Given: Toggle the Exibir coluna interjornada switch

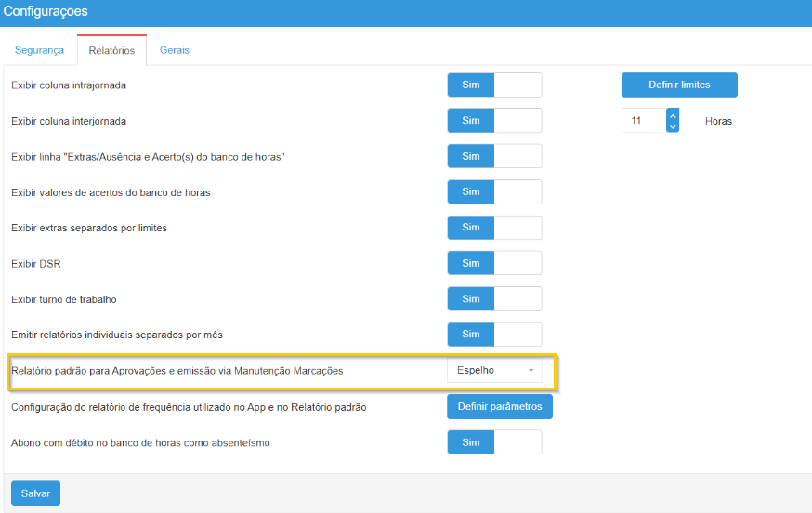Looking at the screenshot, I should 494,121.
